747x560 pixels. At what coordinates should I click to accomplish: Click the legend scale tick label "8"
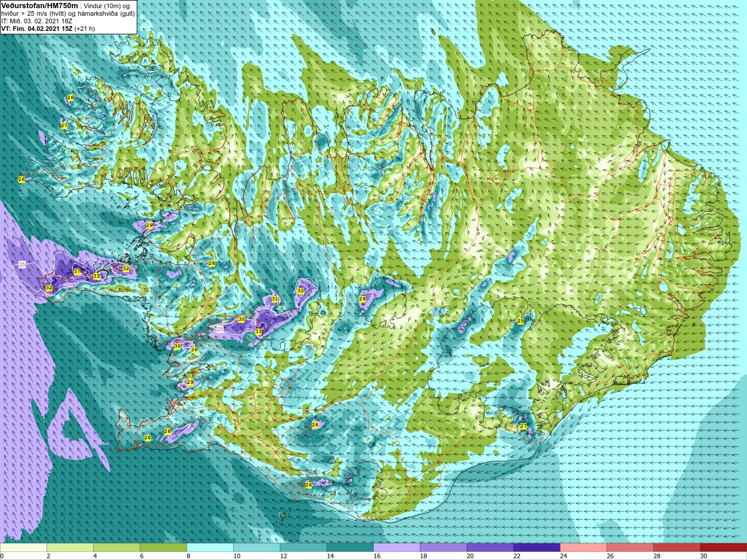(189, 556)
